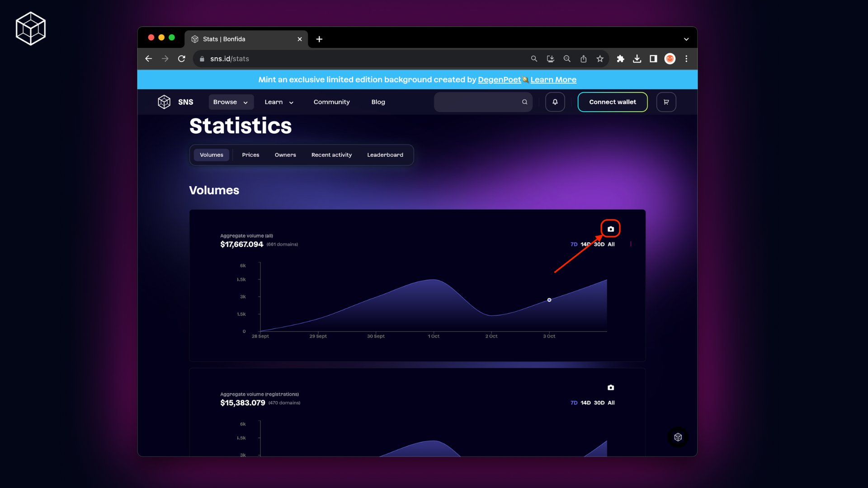Screen dimensions: 868x488
Task: Click the camera icon on aggregate volume (all) chart
Action: pos(611,229)
